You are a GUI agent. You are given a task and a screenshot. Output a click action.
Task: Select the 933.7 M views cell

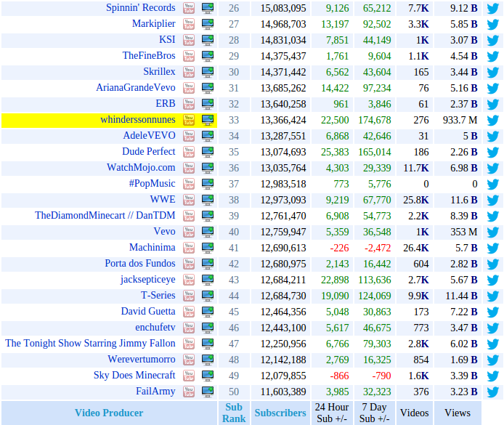tap(460, 120)
